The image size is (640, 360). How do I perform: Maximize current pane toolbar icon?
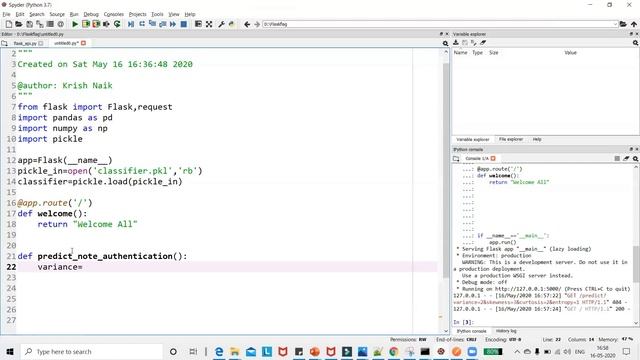(198, 24)
